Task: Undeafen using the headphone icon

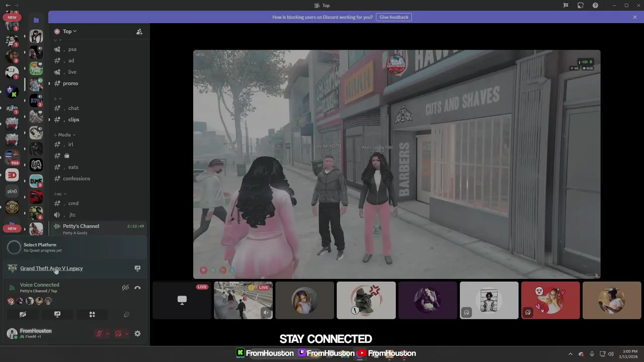Action: [118, 333]
